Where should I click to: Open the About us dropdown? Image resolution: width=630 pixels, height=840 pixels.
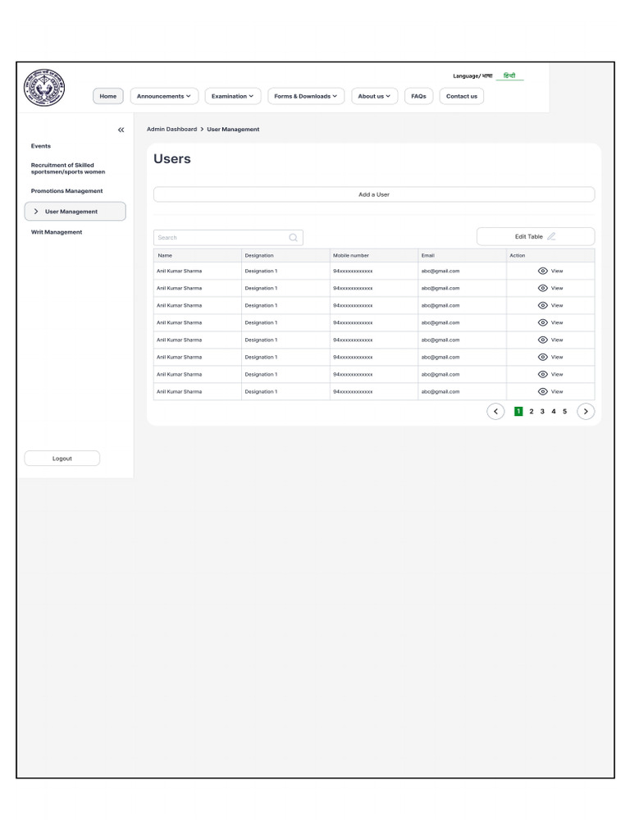coord(374,96)
